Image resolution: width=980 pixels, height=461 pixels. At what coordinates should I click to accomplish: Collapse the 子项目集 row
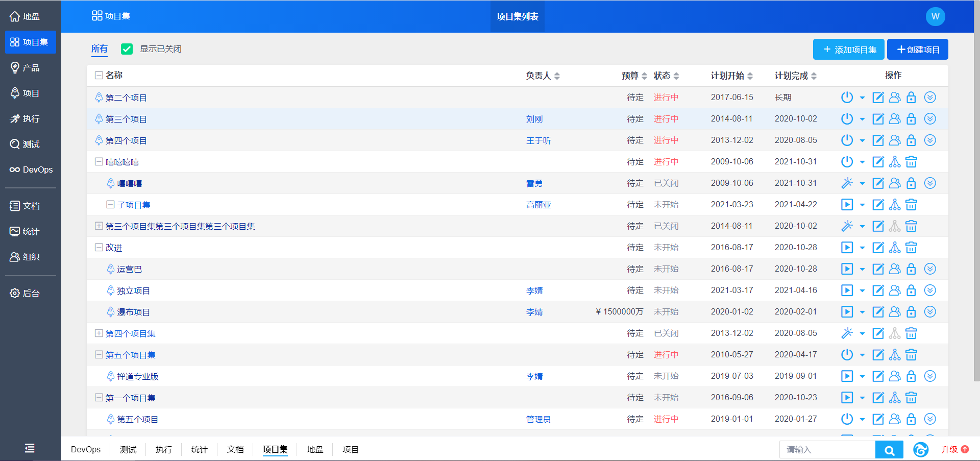(110, 204)
